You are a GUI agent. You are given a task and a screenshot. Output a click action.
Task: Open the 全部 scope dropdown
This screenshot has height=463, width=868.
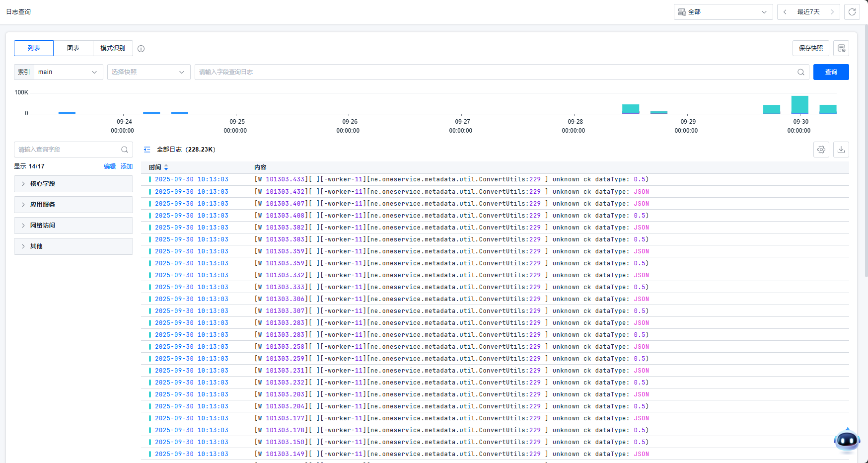tap(723, 12)
